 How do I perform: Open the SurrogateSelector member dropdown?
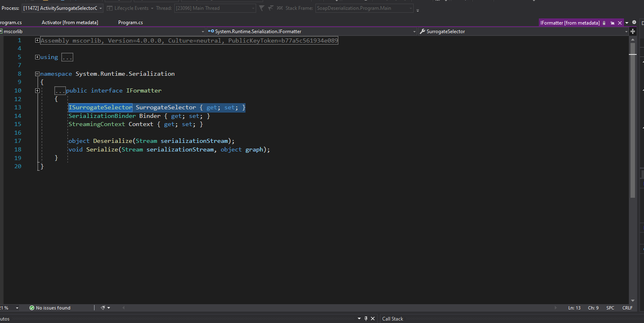click(x=523, y=32)
